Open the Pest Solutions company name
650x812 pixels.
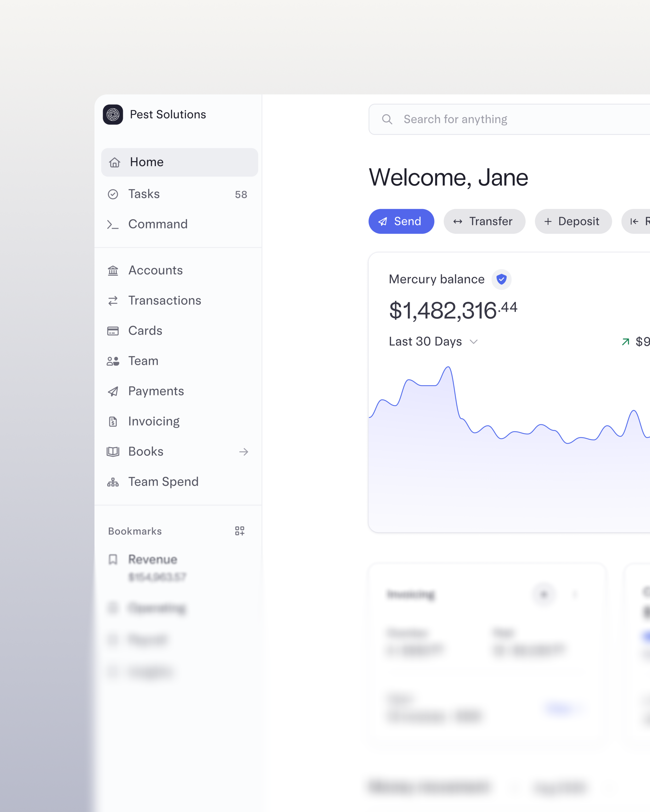tap(168, 115)
